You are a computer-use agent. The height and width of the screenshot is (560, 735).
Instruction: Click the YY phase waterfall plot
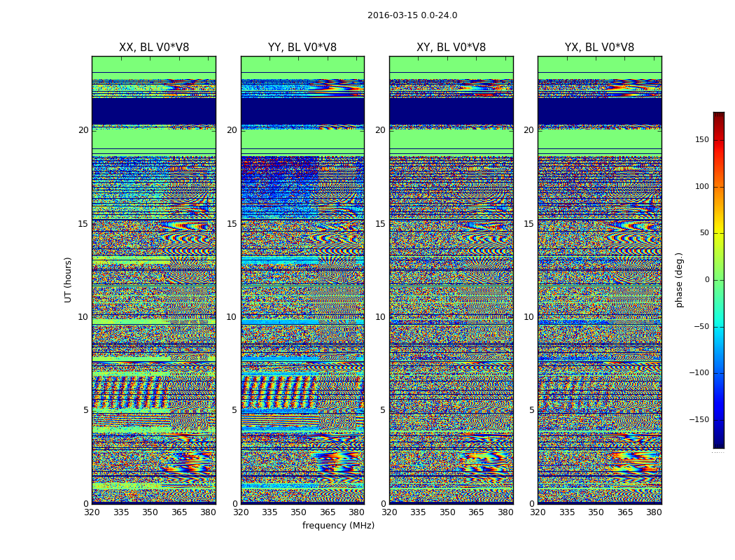pyautogui.click(x=302, y=280)
